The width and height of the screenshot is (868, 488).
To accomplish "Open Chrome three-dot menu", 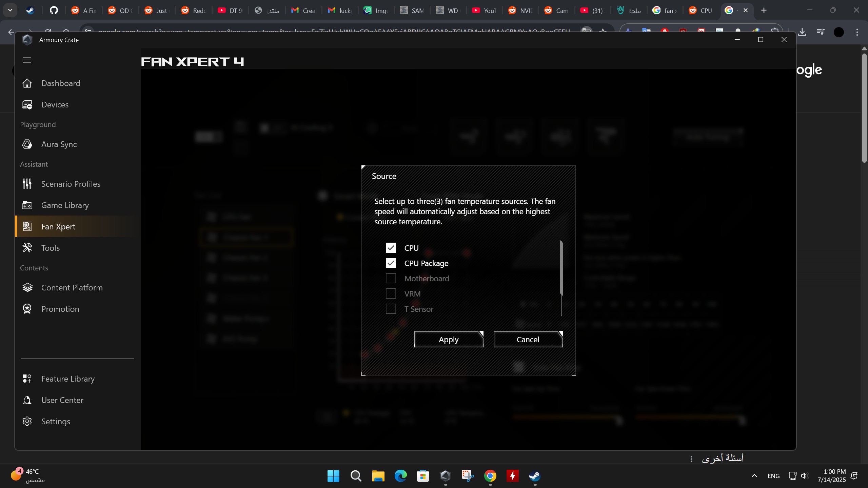I will [x=857, y=32].
